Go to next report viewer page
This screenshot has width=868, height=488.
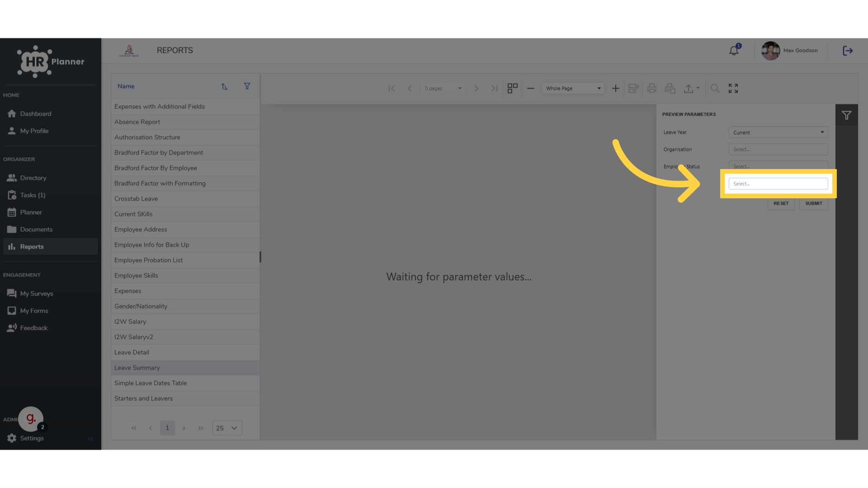coord(476,89)
